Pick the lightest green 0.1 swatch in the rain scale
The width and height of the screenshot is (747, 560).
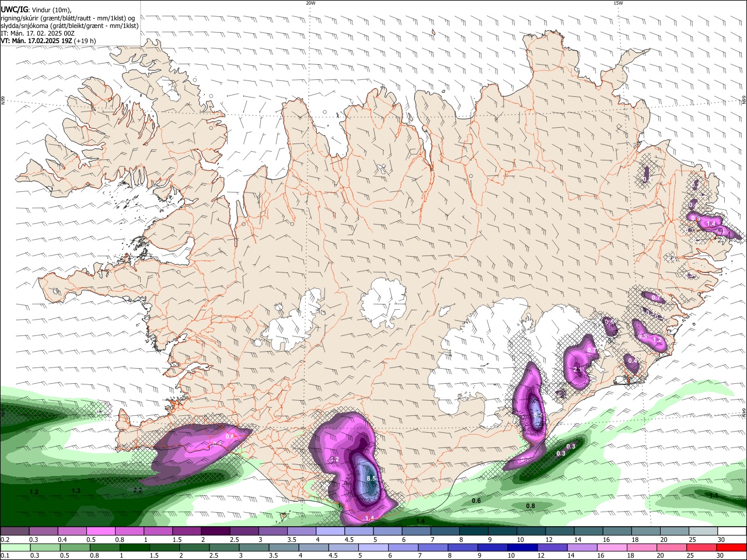[x=15, y=548]
